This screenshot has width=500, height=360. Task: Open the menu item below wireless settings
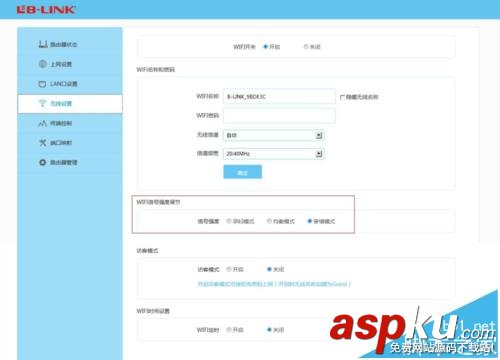(x=70, y=123)
